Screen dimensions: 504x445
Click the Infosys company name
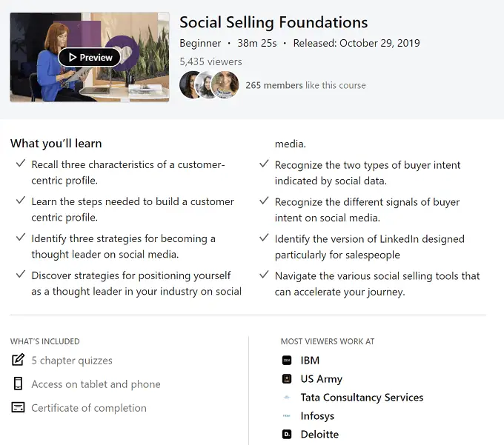click(x=317, y=416)
